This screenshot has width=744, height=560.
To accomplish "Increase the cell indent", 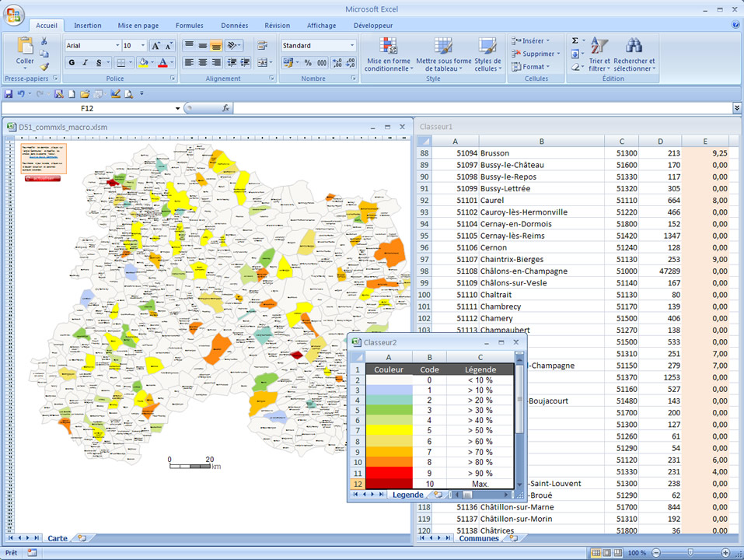I will (x=246, y=62).
